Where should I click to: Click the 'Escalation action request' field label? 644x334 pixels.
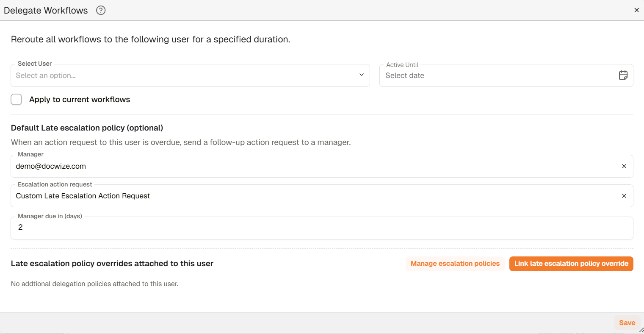point(55,184)
